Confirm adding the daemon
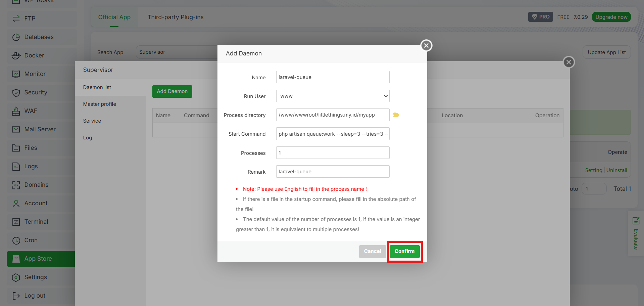Image resolution: width=644 pixels, height=306 pixels. [404, 251]
